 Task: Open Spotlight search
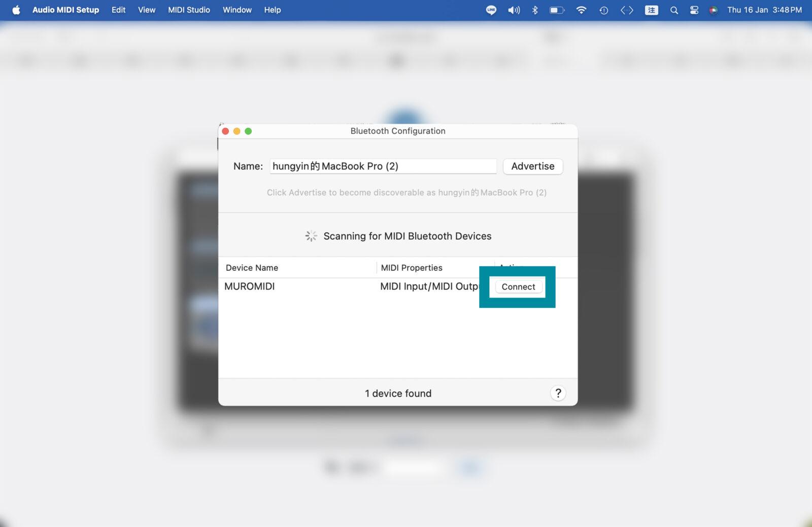(674, 10)
